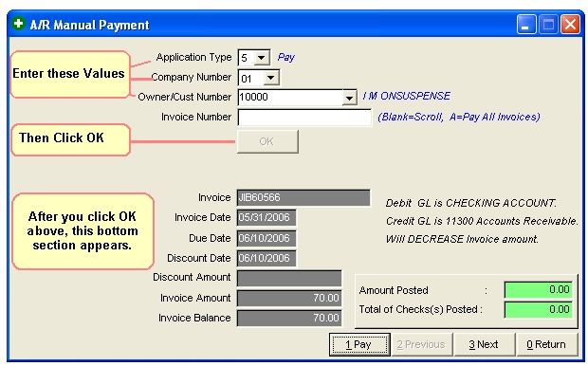
Task: Click the 'Invoice Number' label
Action: [196, 117]
